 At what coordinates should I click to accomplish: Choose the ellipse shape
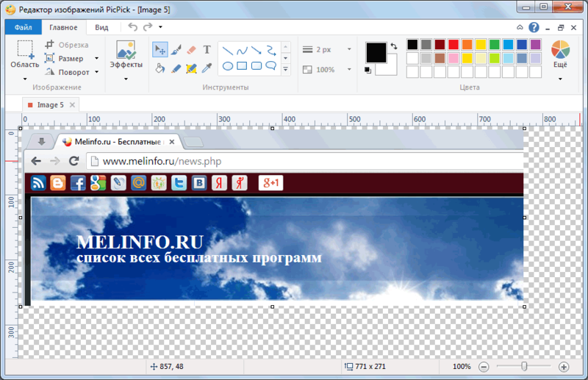[228, 66]
